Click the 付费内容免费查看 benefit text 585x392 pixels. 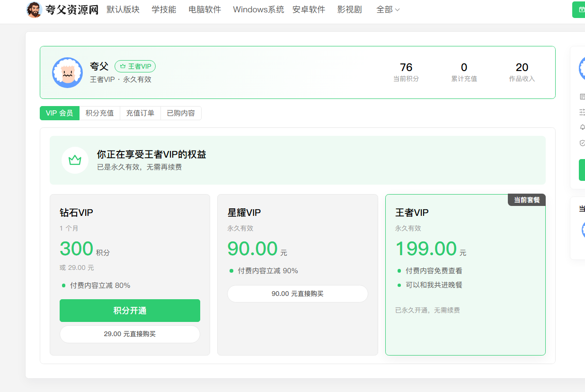[434, 271]
